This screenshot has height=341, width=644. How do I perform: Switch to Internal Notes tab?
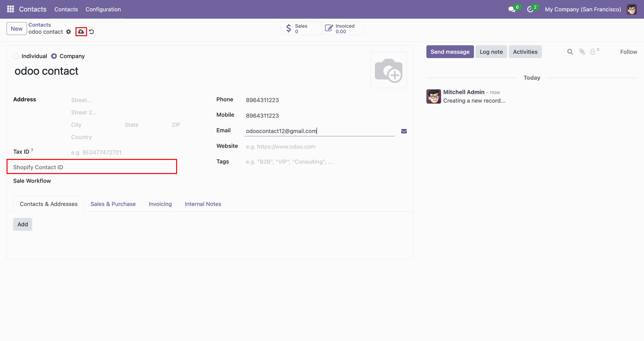coord(203,204)
